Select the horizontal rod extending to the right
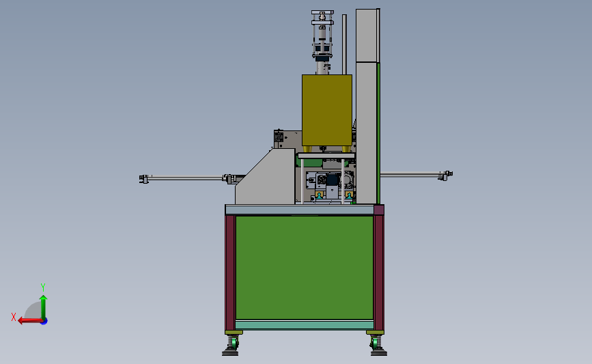Image resolution: width=592 pixels, height=364 pixels. [x=416, y=175]
